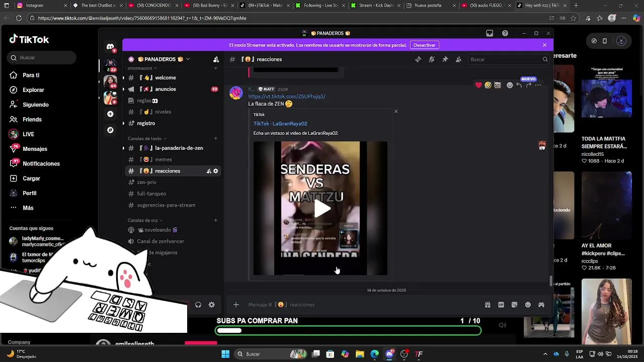Open zen-priv channel
This screenshot has width=644, height=362.
pyautogui.click(x=173, y=182)
